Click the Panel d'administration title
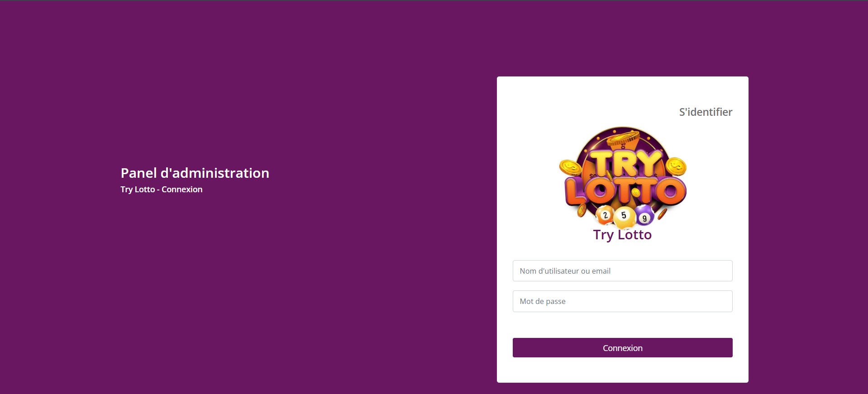Screen dimensions: 868x394 coord(195,173)
